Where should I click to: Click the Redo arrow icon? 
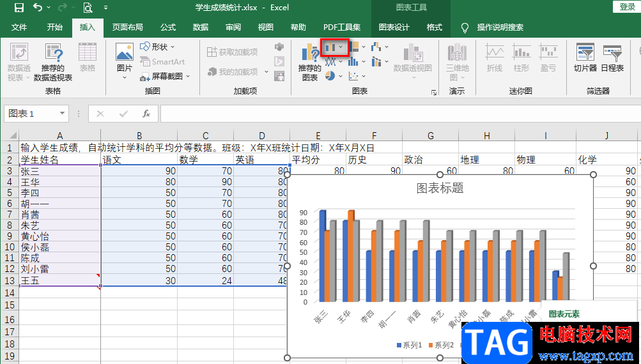click(x=62, y=8)
